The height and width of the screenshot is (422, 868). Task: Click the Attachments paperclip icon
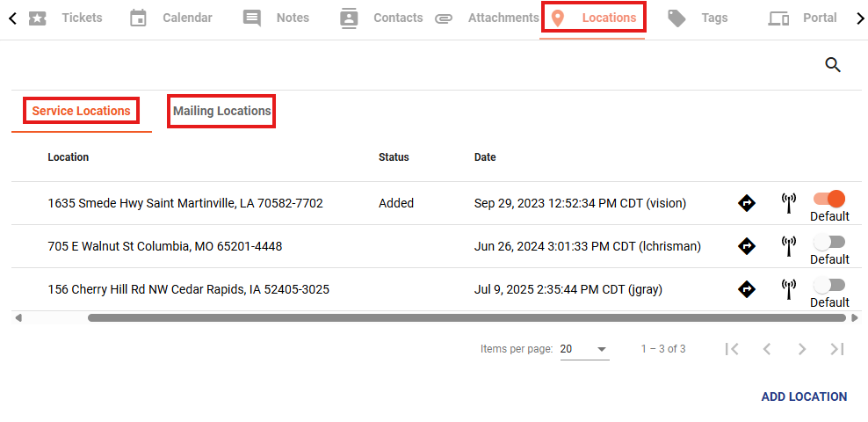pyautogui.click(x=444, y=18)
